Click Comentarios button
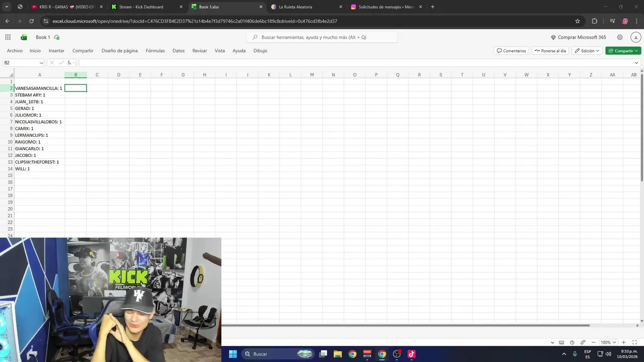This screenshot has height=362, width=644. click(511, 51)
